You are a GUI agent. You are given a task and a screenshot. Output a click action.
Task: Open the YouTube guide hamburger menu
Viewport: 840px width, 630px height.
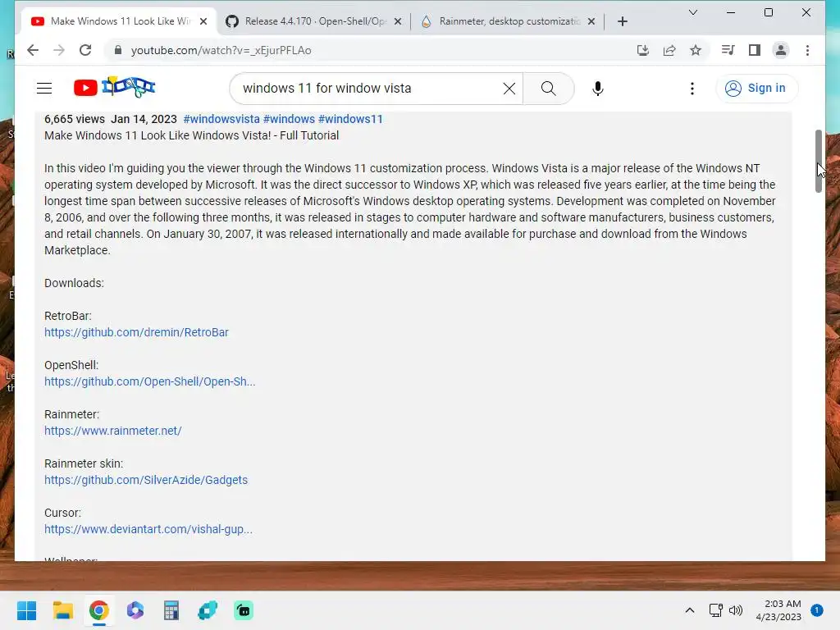[44, 89]
